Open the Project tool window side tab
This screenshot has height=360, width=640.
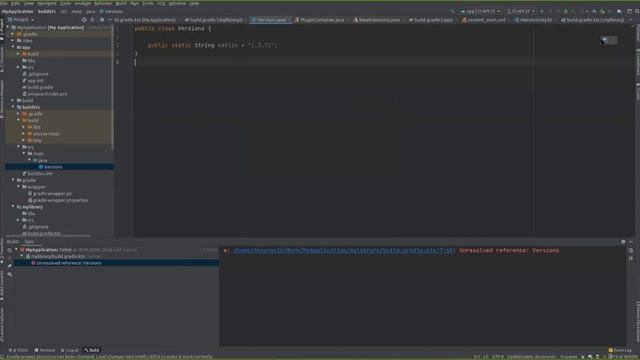2,29
